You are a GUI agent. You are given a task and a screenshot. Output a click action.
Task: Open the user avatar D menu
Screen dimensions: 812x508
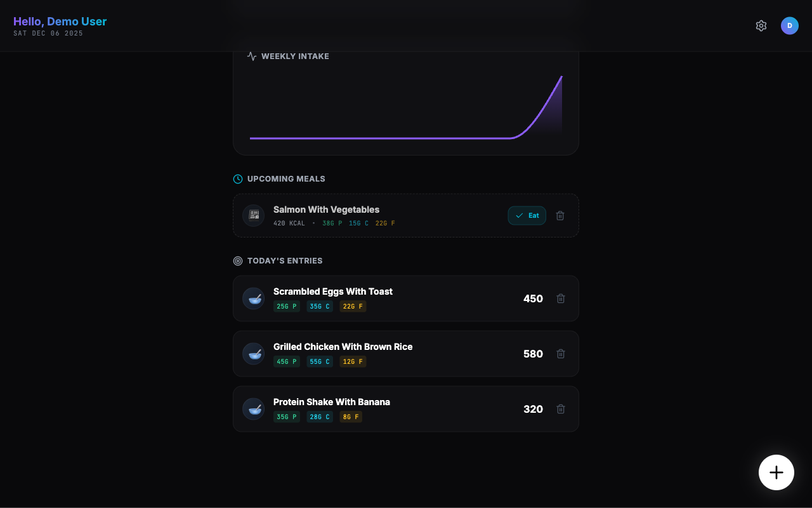[790, 25]
